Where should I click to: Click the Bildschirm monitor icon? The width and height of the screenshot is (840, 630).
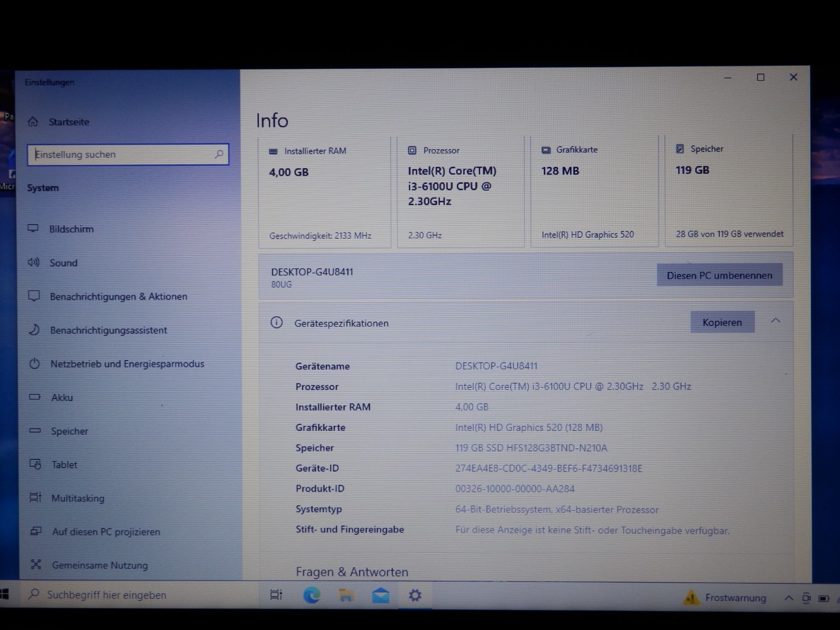[x=33, y=228]
